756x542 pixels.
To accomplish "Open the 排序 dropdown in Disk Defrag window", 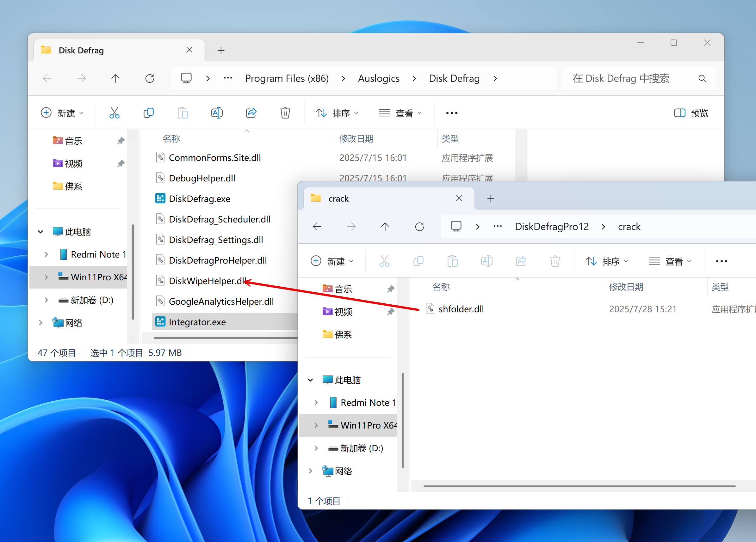I will [x=337, y=113].
